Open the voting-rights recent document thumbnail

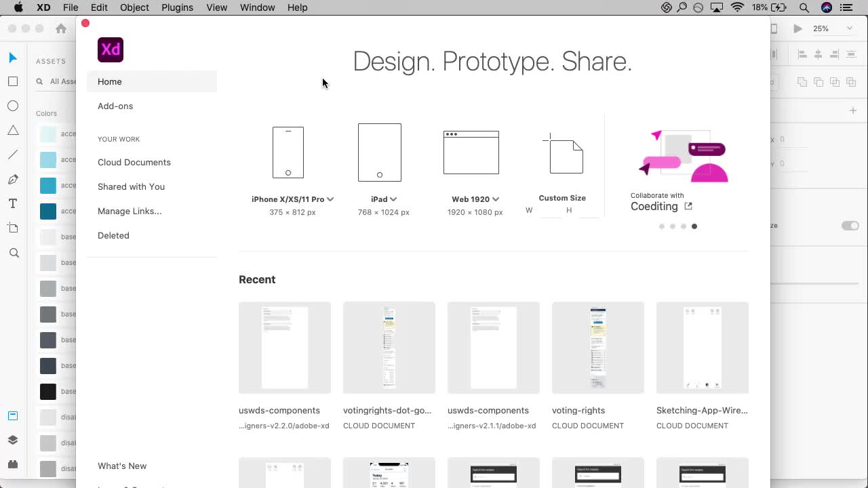(598, 348)
